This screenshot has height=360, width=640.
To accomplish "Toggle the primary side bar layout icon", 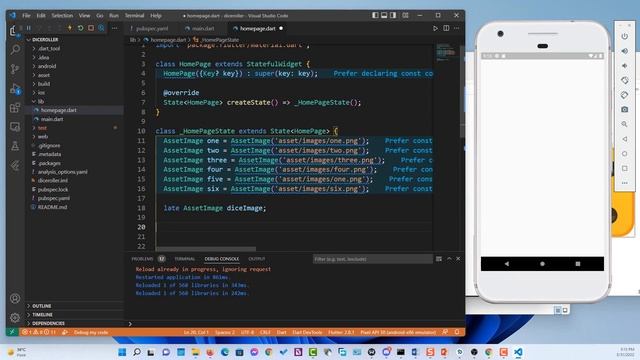I will tap(375, 16).
